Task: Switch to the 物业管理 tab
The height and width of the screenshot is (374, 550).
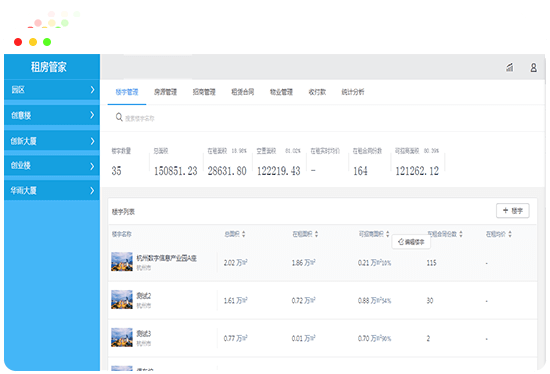Action: tap(281, 92)
